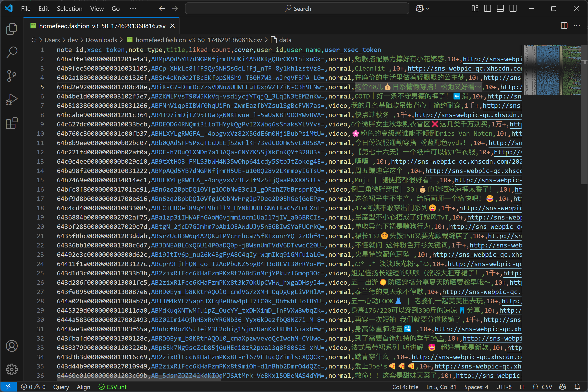Image resolution: width=588 pixels, height=392 pixels.
Task: Open editor More Actions ellipsis
Action: coord(577,26)
